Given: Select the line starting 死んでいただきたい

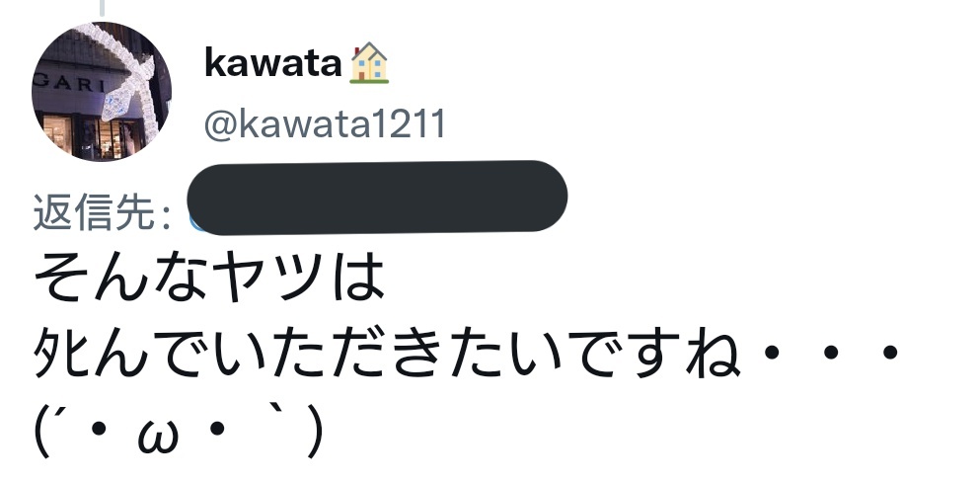Looking at the screenshot, I should [x=466, y=354].
